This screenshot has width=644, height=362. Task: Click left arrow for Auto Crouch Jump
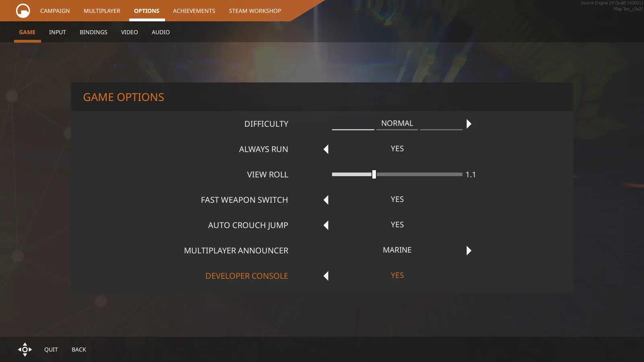coord(326,225)
